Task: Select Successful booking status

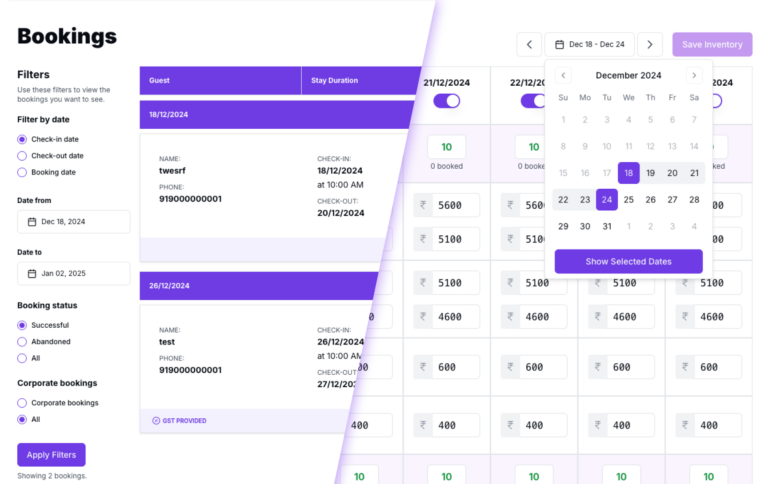Action: coord(22,325)
